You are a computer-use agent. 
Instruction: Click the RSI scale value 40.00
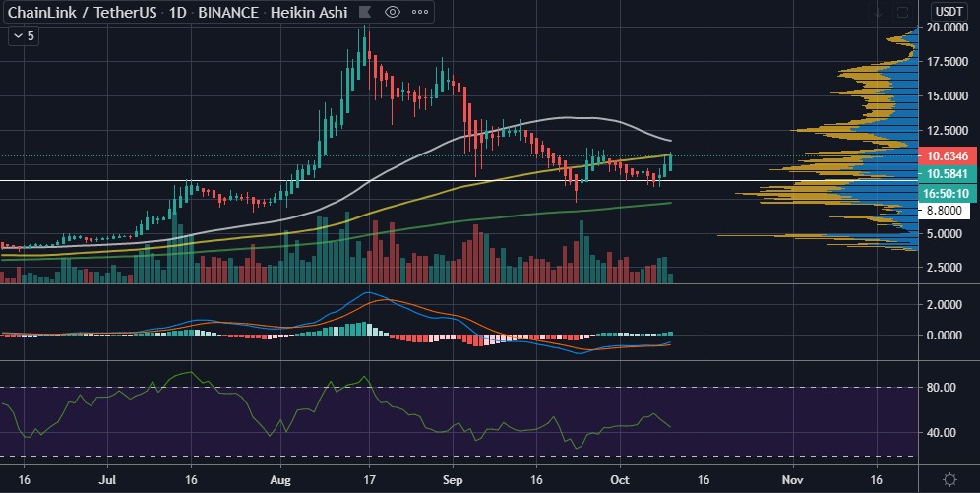944,432
